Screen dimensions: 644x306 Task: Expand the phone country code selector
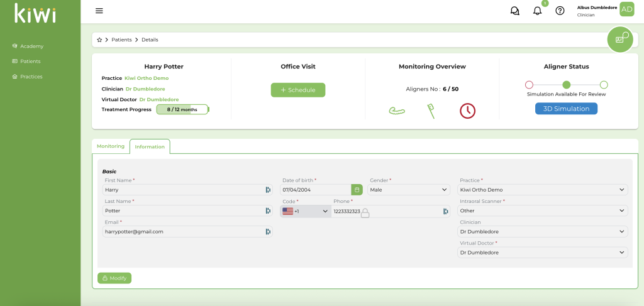click(x=306, y=211)
